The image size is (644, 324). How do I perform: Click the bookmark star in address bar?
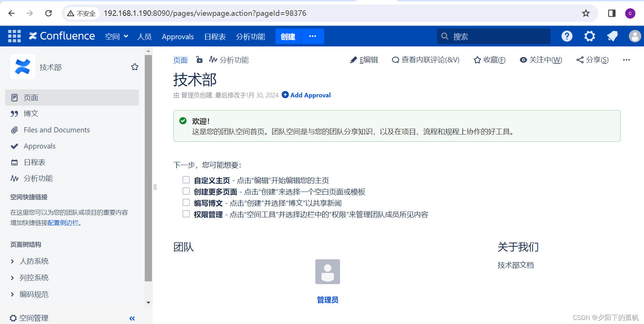coord(586,13)
